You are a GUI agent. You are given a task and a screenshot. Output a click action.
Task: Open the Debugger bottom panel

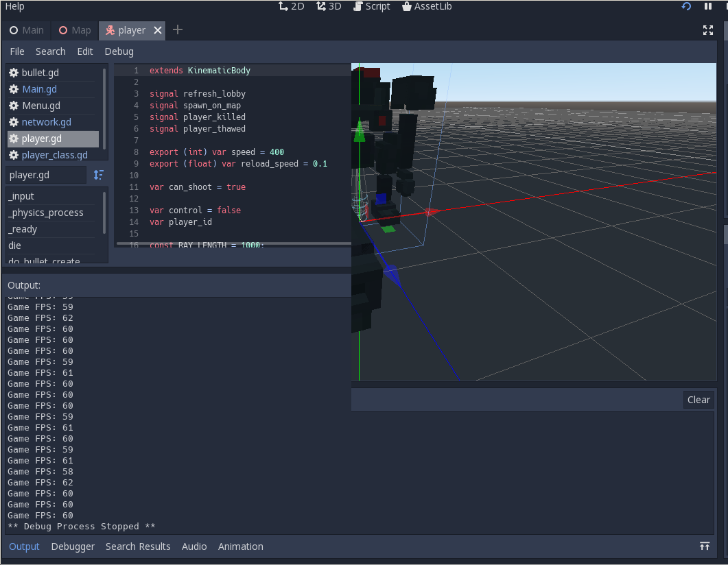[x=73, y=546]
